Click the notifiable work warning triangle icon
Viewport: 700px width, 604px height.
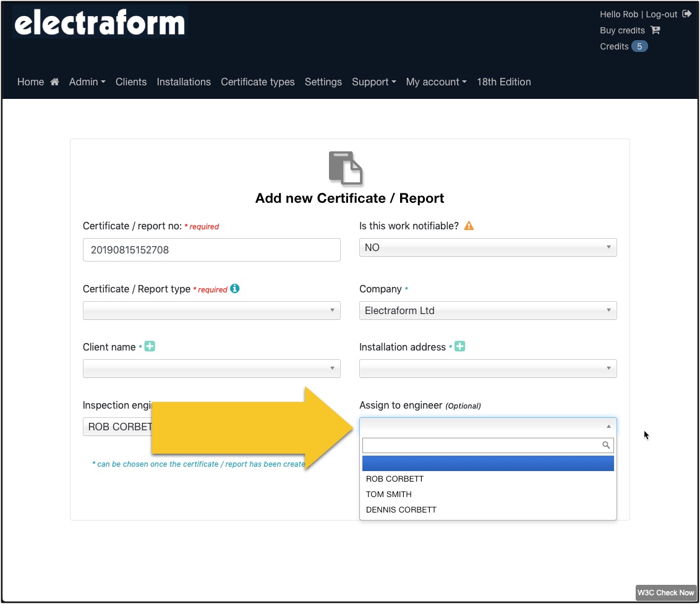tap(469, 226)
